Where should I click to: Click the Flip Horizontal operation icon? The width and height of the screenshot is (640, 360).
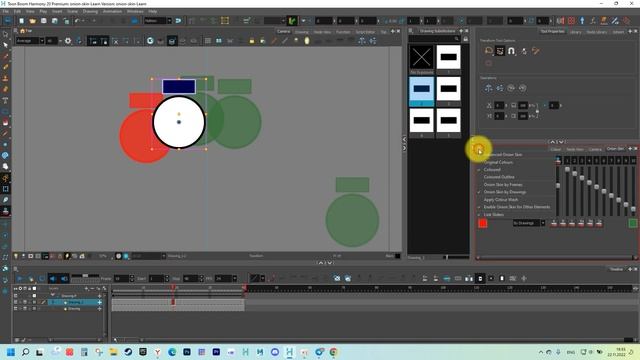tap(489, 88)
